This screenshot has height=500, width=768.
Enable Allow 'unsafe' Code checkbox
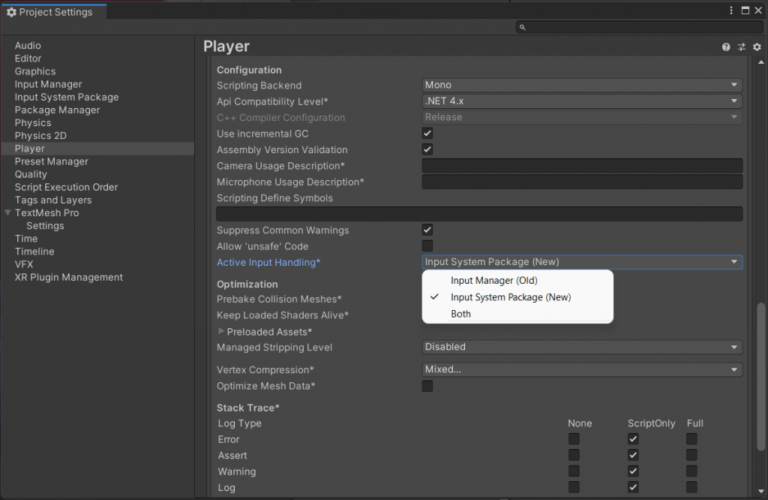[x=428, y=246]
